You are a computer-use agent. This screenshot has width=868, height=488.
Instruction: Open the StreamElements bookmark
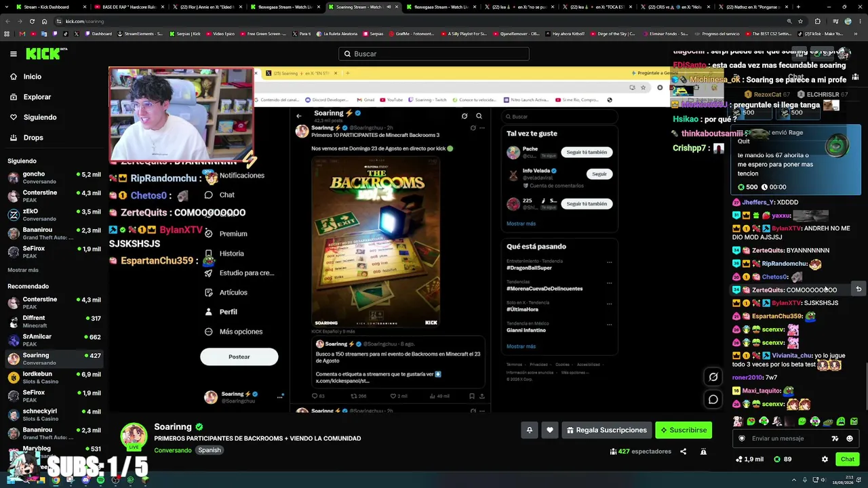140,34
